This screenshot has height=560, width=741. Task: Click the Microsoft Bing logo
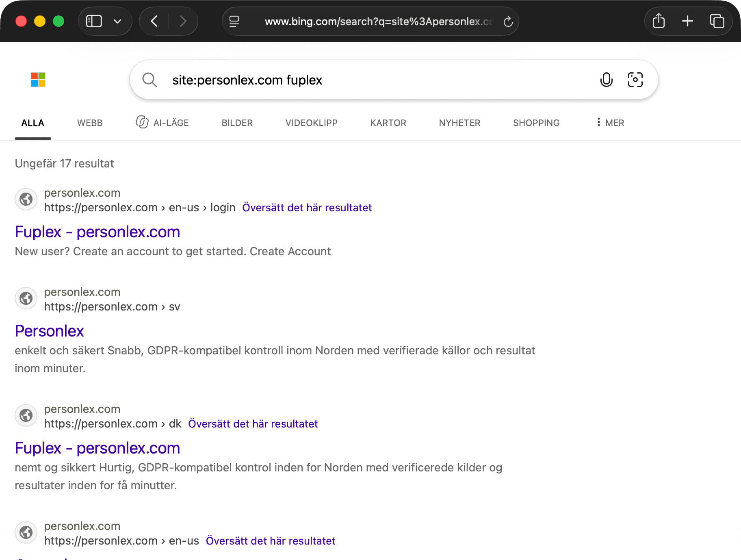coord(38,80)
